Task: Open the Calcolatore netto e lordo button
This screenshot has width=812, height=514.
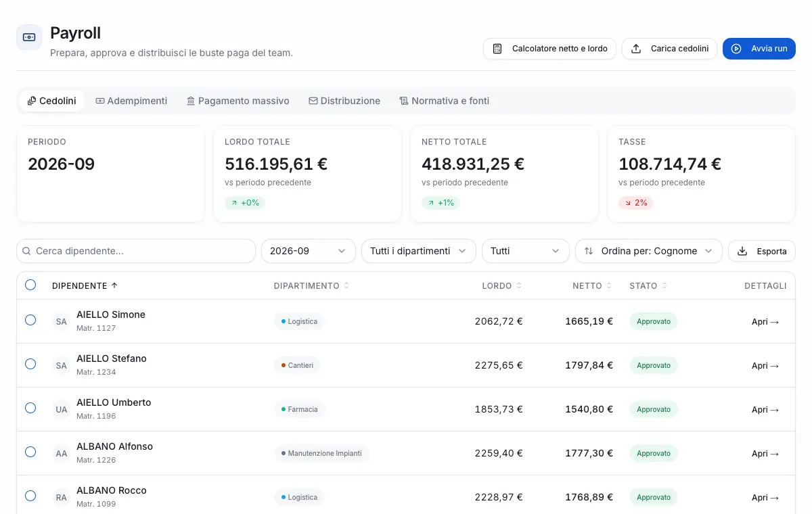Action: coord(549,49)
